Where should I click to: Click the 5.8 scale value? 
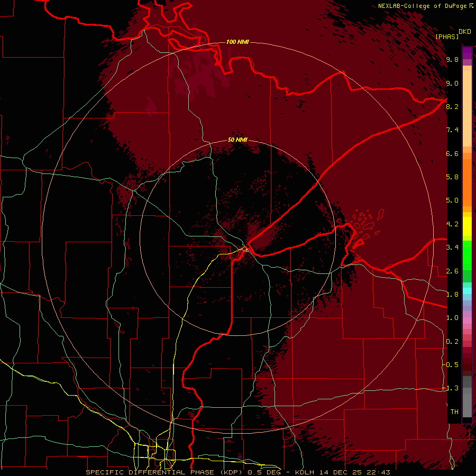(x=452, y=177)
